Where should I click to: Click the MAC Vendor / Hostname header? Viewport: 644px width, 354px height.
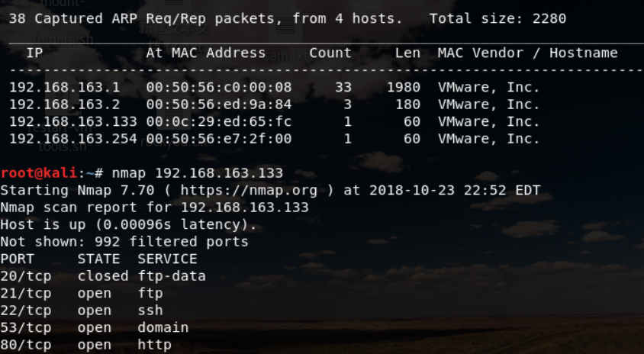click(x=527, y=53)
